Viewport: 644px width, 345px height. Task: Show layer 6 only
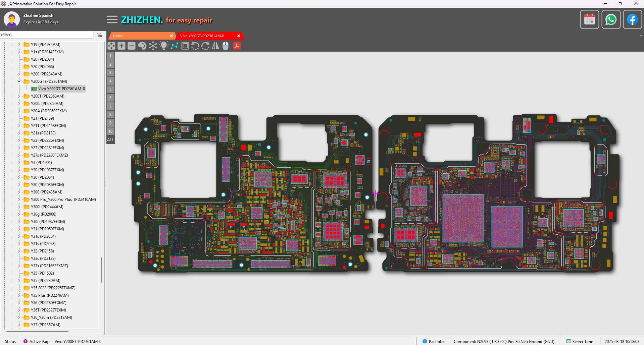click(110, 98)
